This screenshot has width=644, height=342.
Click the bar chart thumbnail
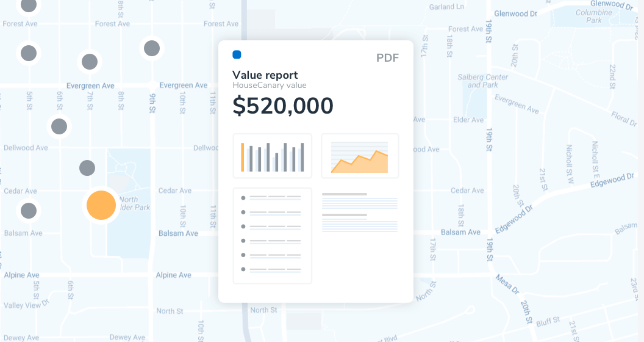click(273, 156)
